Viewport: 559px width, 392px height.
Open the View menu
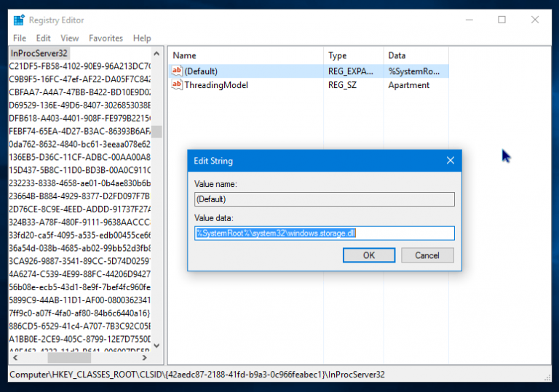[x=70, y=38]
